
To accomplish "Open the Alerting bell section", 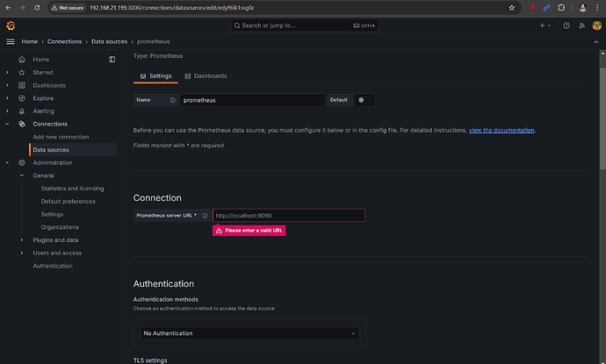I will [x=44, y=111].
